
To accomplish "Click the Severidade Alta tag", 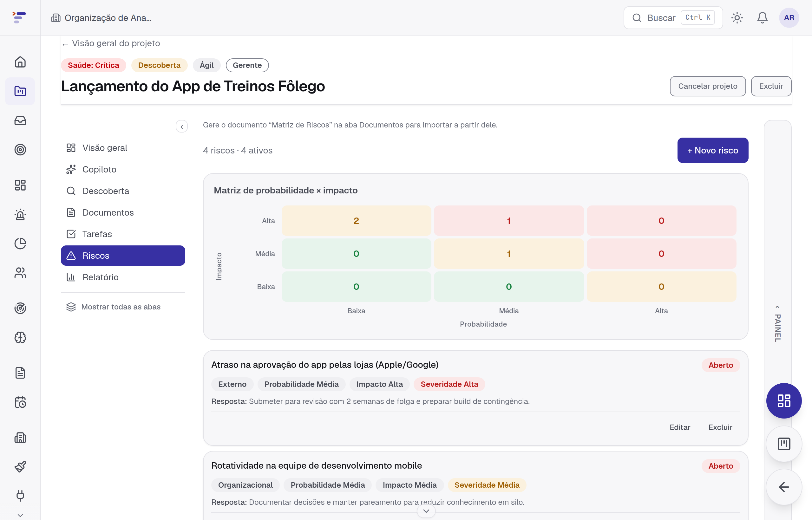I will (449, 384).
